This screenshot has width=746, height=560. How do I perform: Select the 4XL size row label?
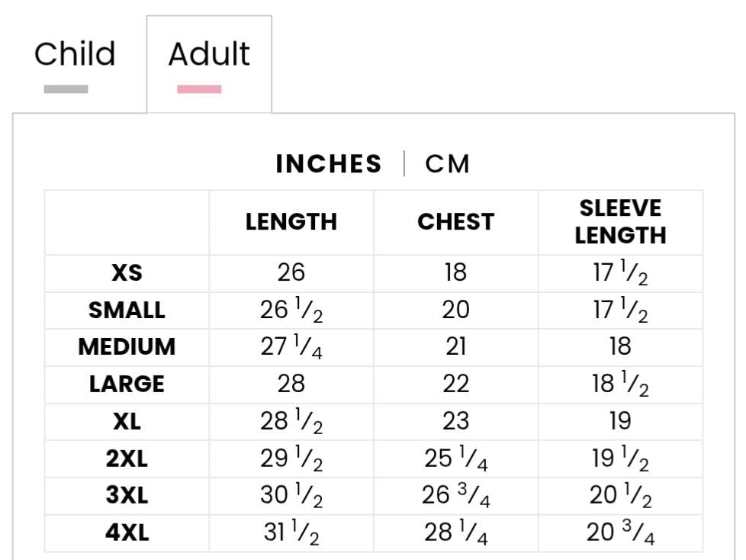(x=127, y=532)
